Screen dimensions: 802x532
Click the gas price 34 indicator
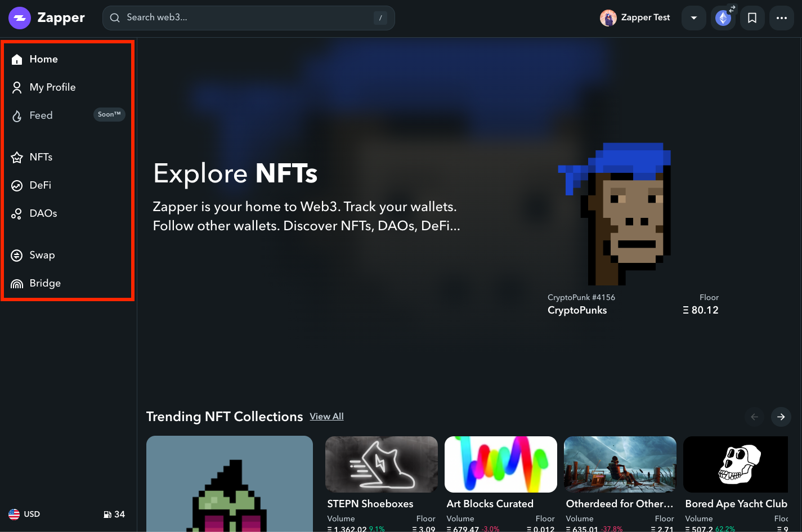pos(114,515)
